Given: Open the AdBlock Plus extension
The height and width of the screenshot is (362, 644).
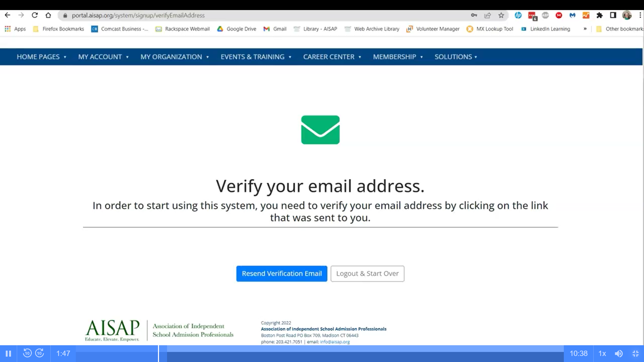Looking at the screenshot, I should (545, 15).
